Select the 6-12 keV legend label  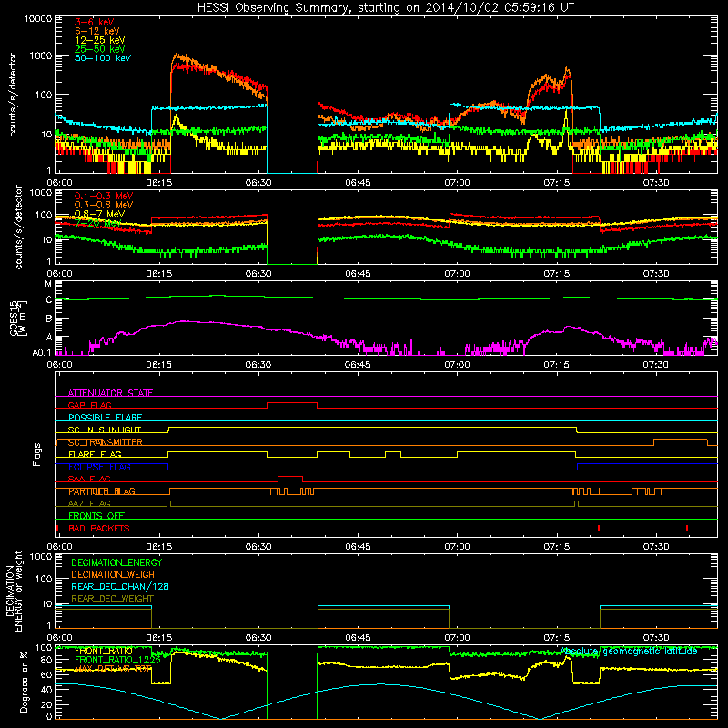point(97,31)
